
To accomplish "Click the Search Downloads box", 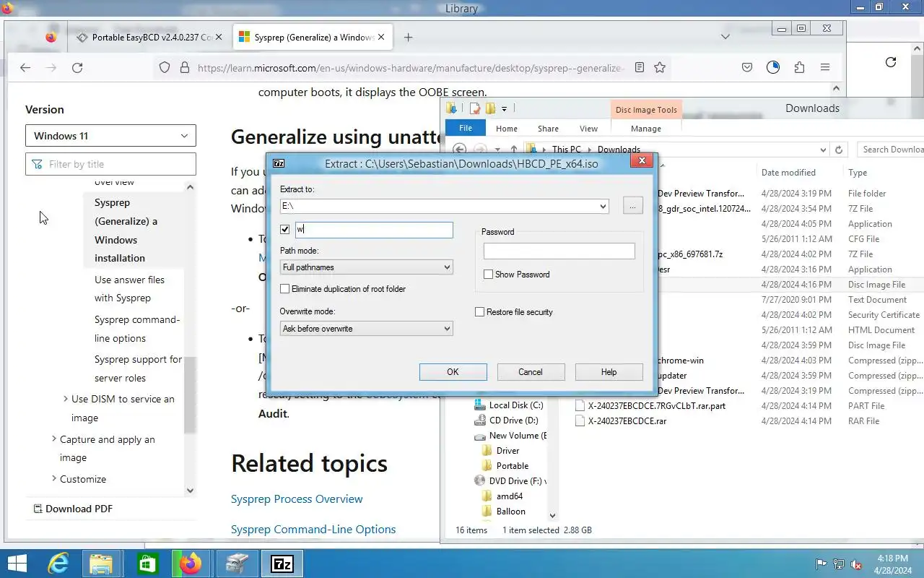I will click(x=890, y=150).
